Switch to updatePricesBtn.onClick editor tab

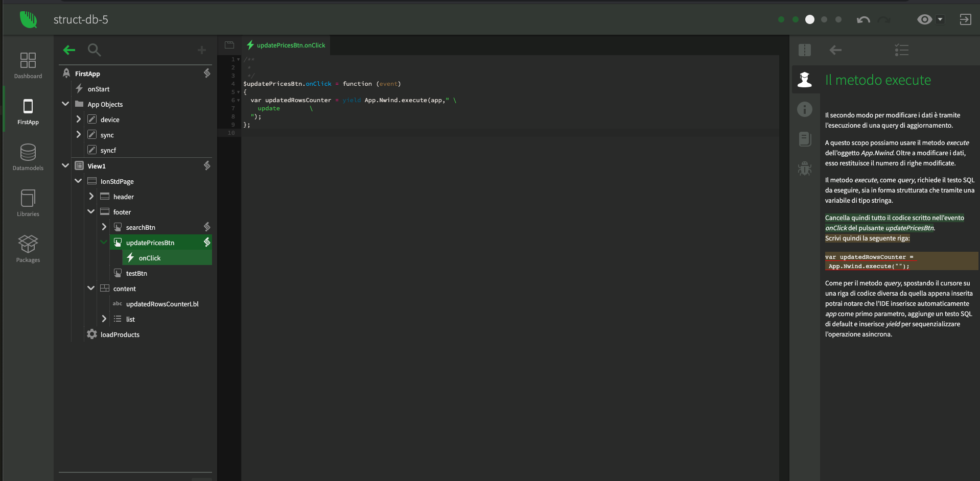(x=286, y=45)
